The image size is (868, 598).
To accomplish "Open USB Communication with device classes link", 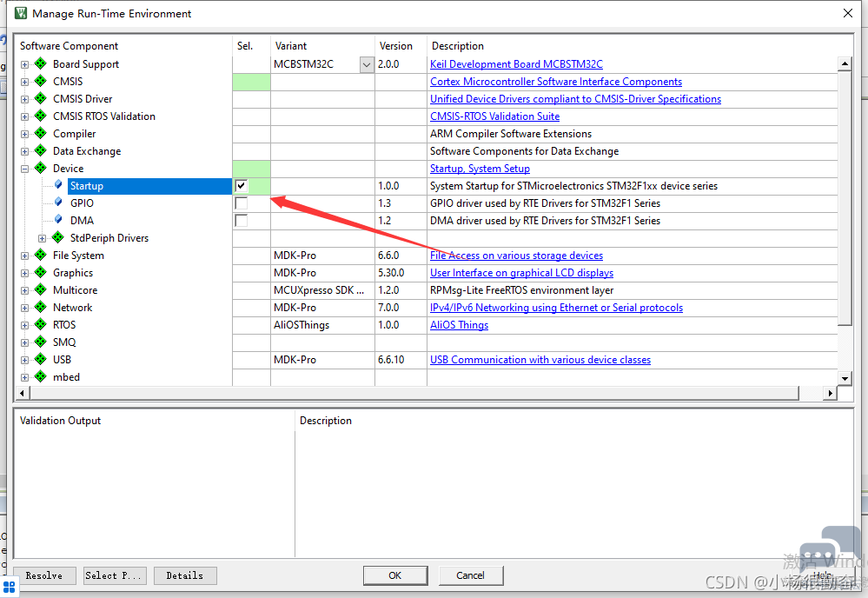I will (540, 360).
